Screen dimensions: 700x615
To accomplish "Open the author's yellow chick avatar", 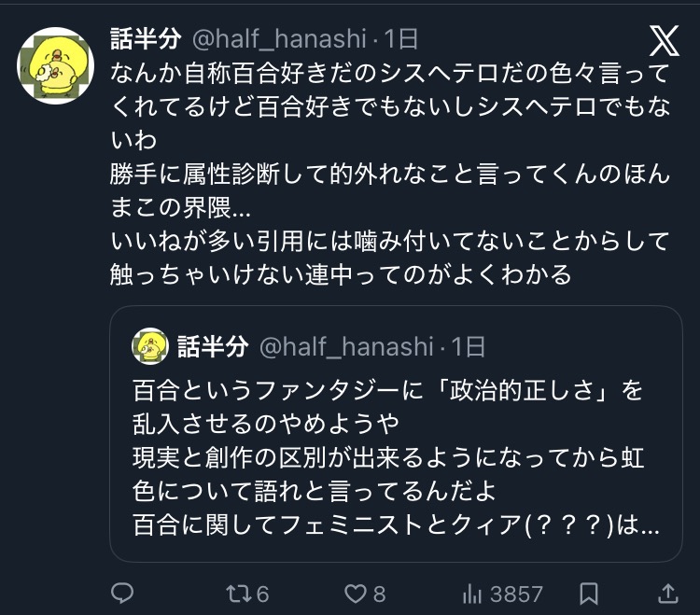I will [55, 64].
